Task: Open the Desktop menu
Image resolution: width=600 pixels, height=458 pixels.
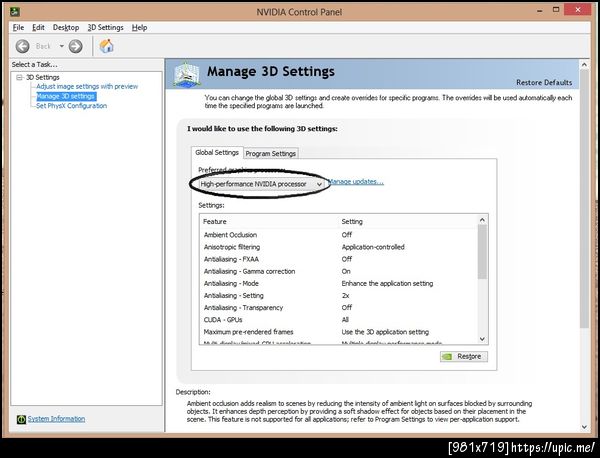Action: [x=66, y=28]
